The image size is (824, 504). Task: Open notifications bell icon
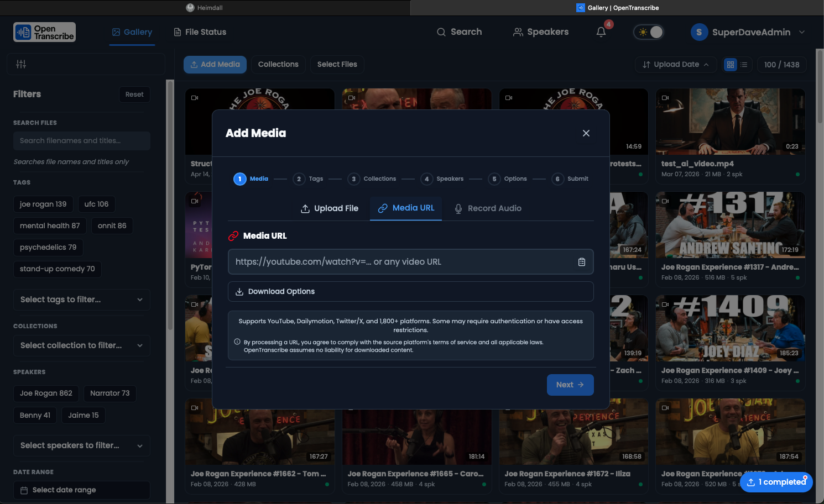[x=601, y=32]
